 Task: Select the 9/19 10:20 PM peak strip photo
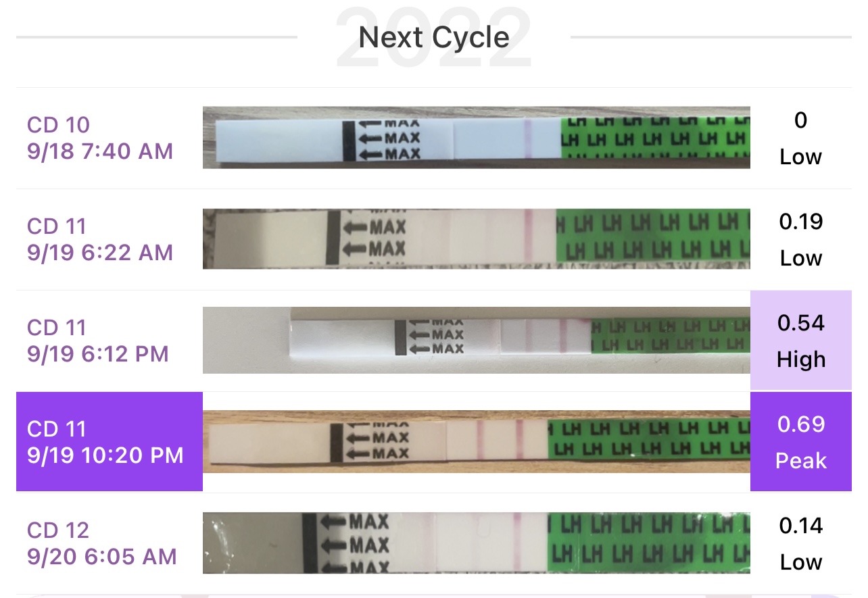pyautogui.click(x=476, y=442)
